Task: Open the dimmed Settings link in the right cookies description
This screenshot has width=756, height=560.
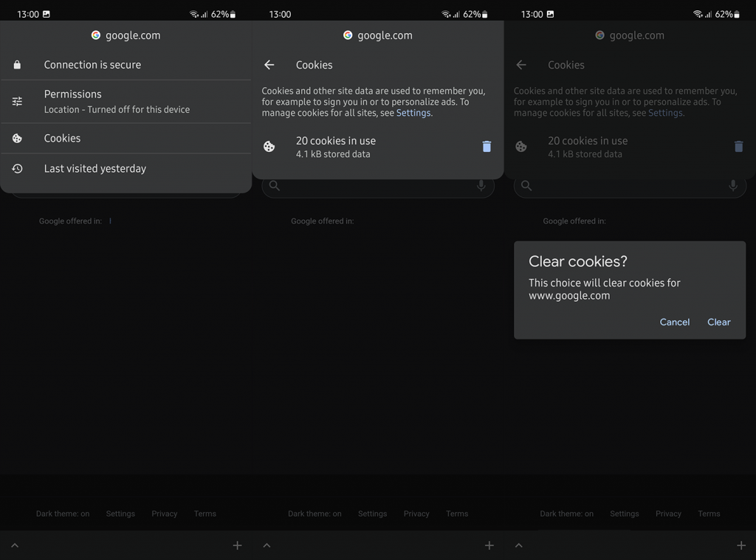Action: [x=665, y=113]
